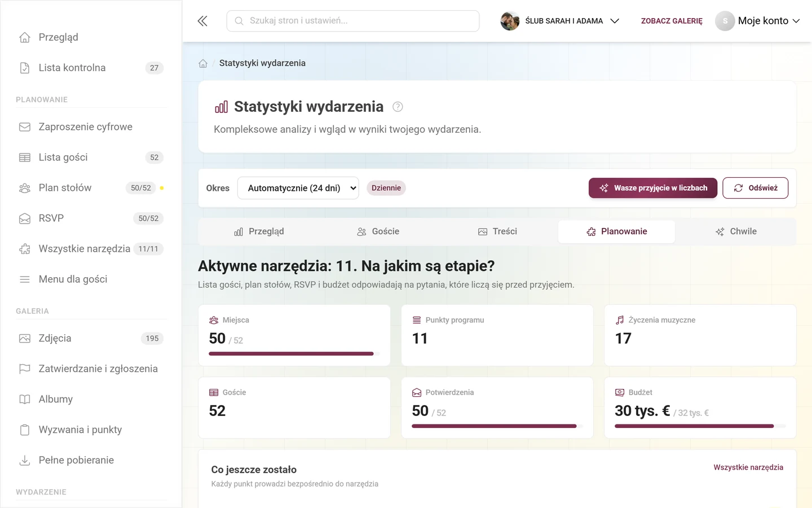Click the Budżet progress bar
The height and width of the screenshot is (508, 812).
tap(700, 426)
